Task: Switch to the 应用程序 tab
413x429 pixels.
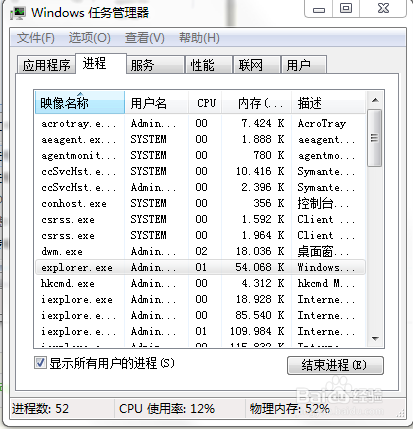Action: point(46,65)
